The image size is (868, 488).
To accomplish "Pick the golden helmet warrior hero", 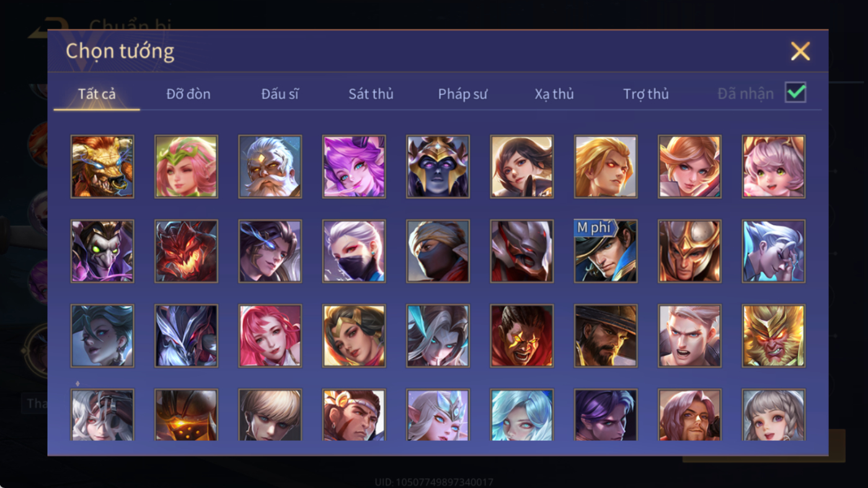I will (689, 251).
